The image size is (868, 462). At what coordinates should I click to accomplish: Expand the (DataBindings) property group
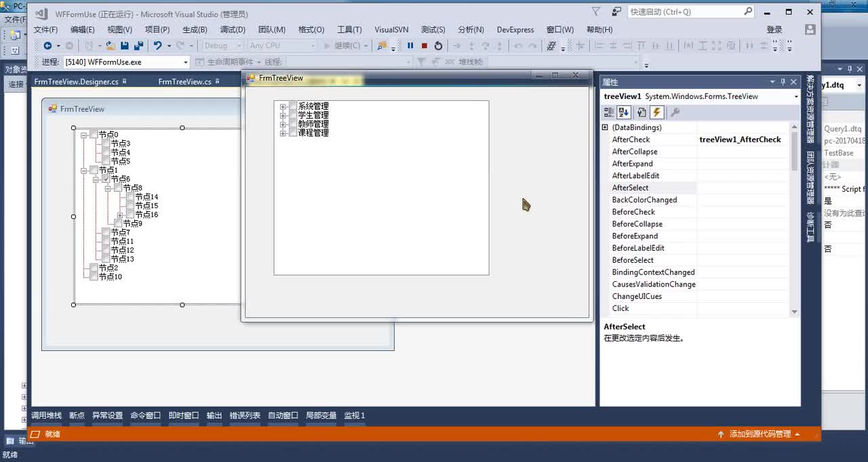point(605,127)
